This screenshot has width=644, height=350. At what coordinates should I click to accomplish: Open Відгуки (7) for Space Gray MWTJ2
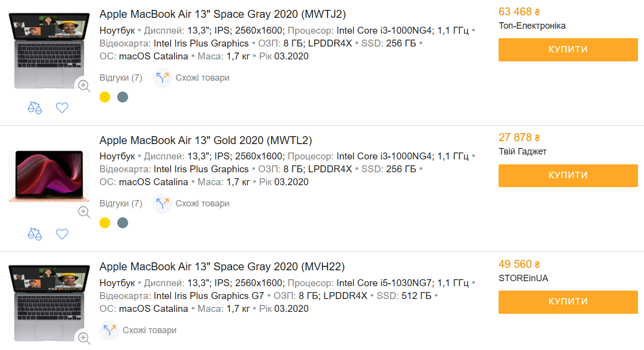[x=121, y=78]
